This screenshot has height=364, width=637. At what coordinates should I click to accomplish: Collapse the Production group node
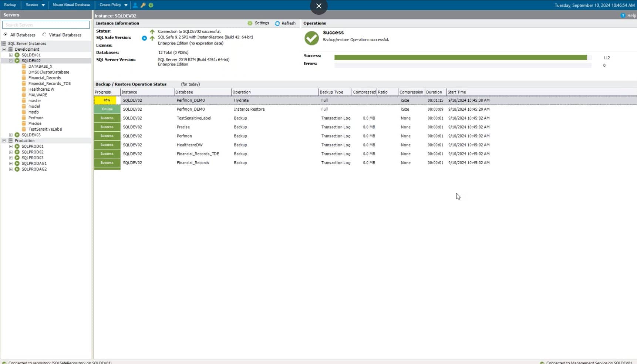click(4, 141)
